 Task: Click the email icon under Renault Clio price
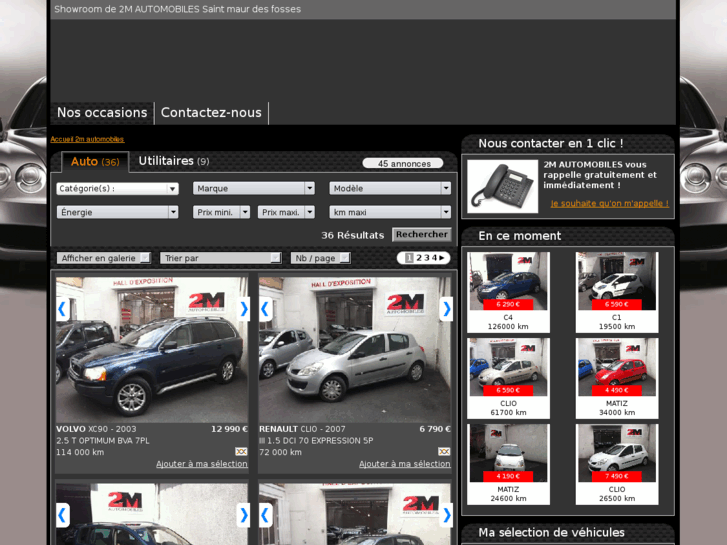pyautogui.click(x=444, y=452)
